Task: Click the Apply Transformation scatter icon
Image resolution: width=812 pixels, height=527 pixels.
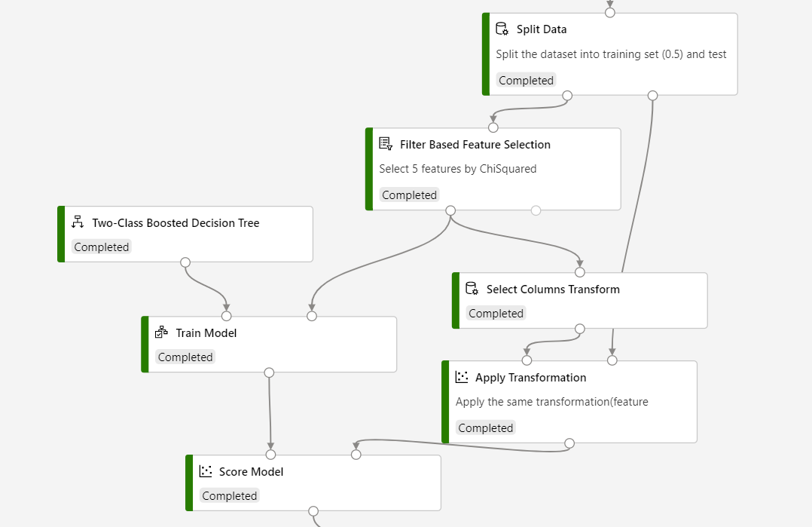Action: (462, 377)
